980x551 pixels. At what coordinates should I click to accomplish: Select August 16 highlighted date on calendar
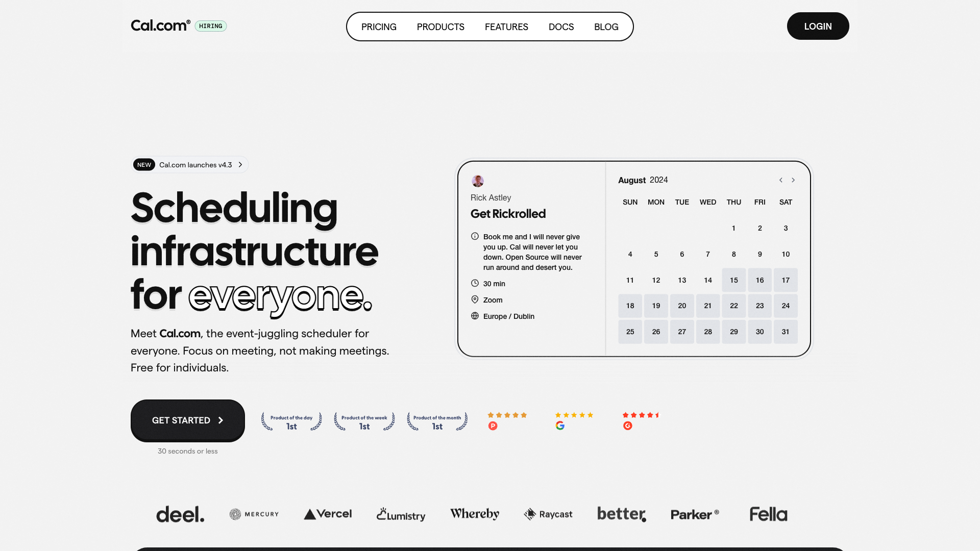point(759,280)
